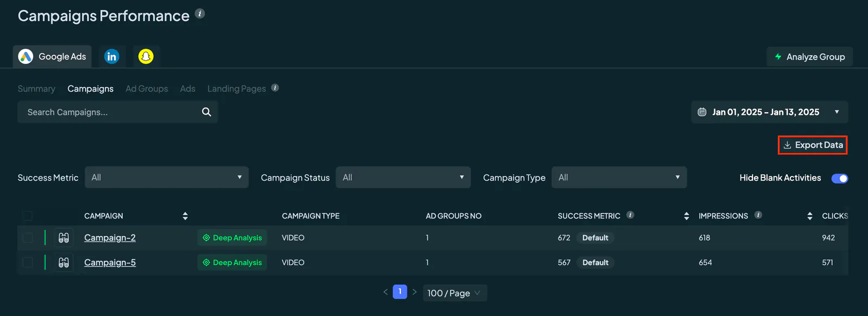The image size is (868, 316).
Task: Open the Ads tab
Action: coord(188,89)
